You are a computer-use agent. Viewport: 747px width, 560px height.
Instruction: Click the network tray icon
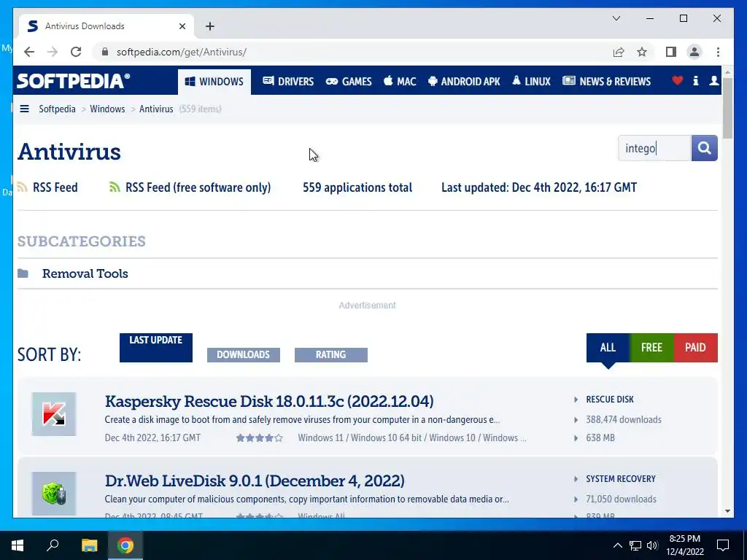[635, 545]
